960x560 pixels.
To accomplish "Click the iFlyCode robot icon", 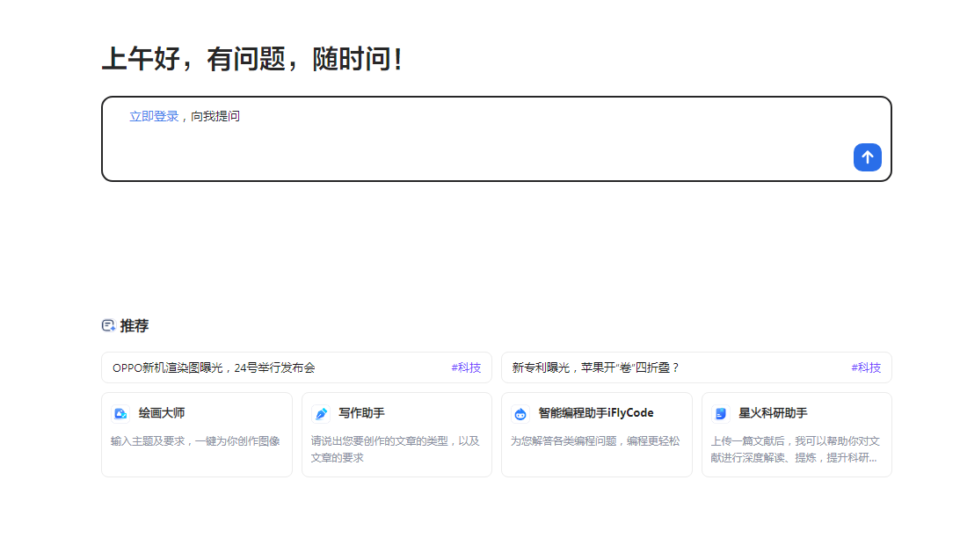I will tap(521, 412).
